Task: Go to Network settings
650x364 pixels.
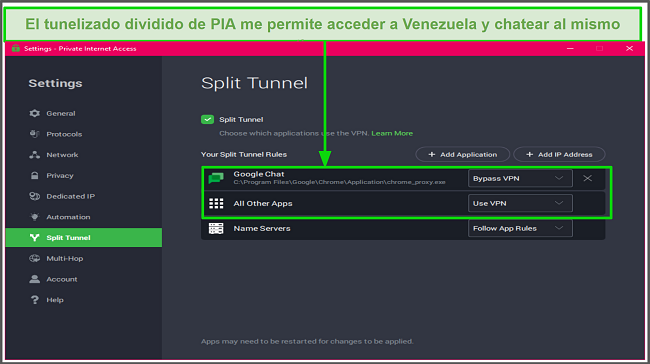Action: point(84,155)
